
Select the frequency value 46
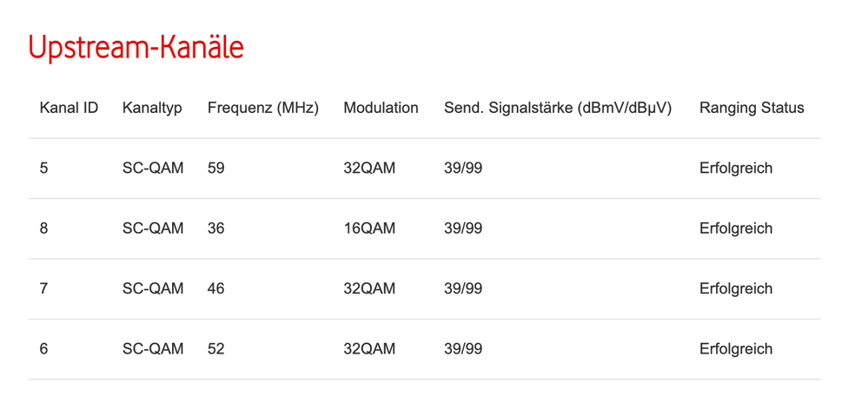(x=216, y=288)
